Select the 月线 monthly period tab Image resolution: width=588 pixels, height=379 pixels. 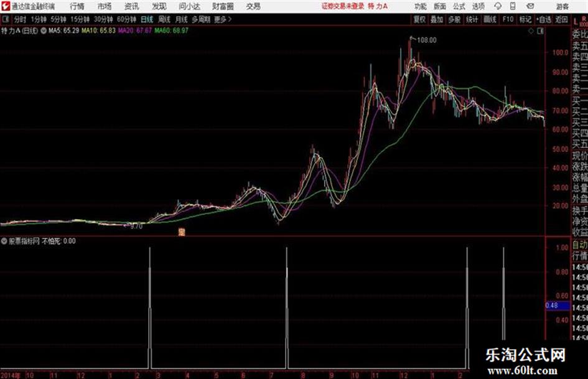(182, 19)
